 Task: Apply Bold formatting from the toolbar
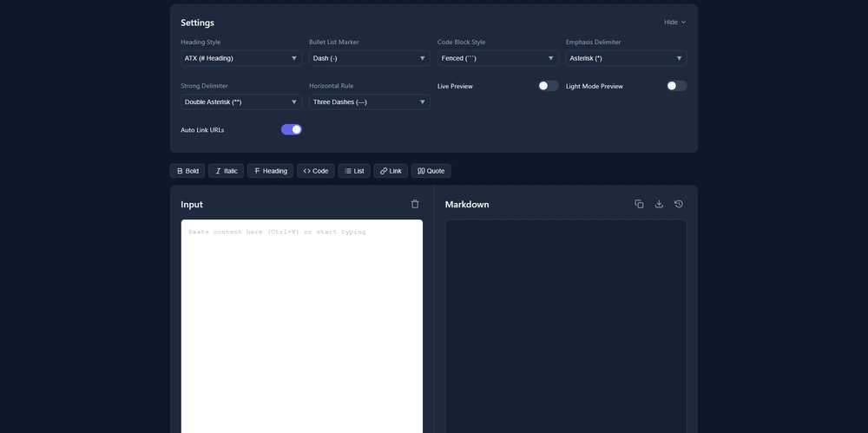click(x=187, y=171)
